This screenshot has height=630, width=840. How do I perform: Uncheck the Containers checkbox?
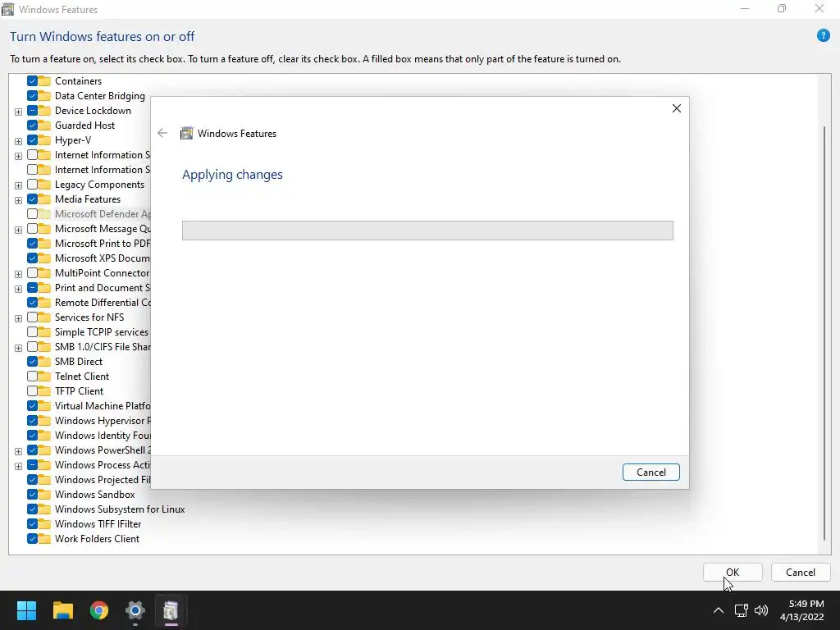pos(32,81)
